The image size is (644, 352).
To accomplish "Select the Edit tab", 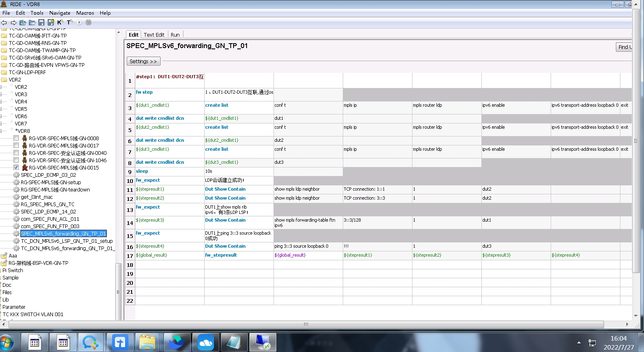I will click(134, 35).
